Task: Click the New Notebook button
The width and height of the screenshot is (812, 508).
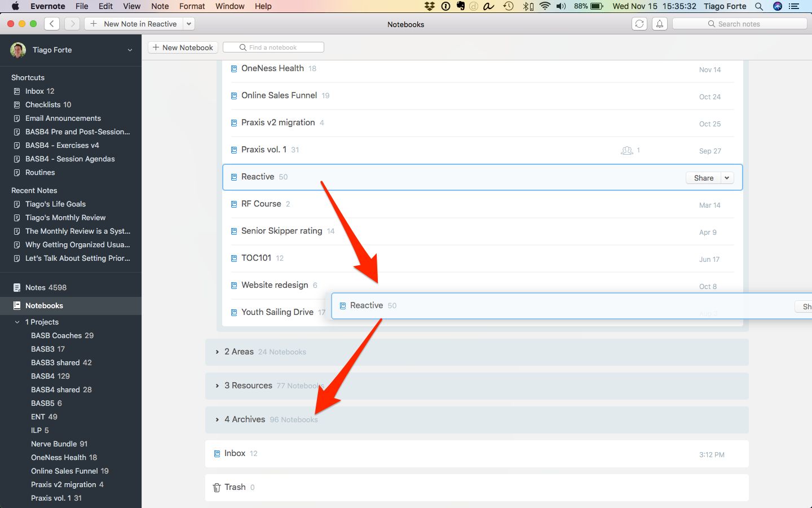Action: click(x=183, y=47)
